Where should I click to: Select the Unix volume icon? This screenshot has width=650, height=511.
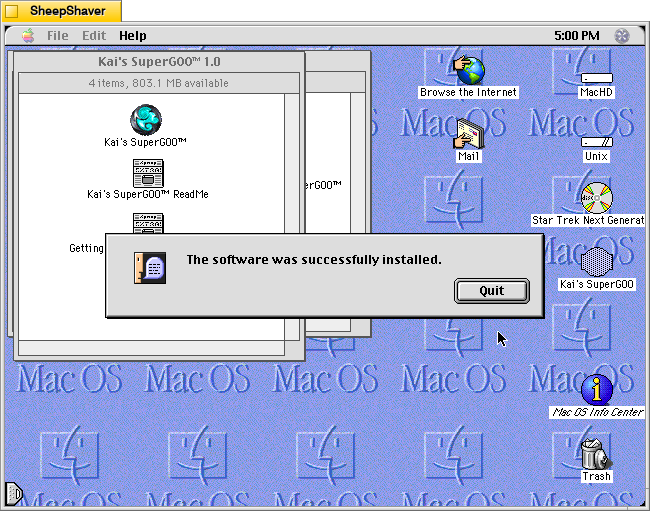coord(596,142)
